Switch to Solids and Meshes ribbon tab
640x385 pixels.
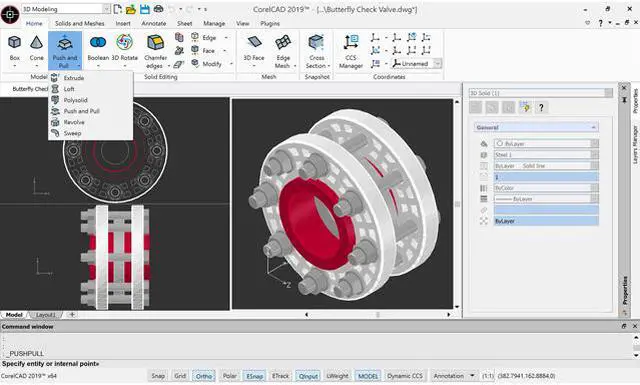(x=80, y=23)
